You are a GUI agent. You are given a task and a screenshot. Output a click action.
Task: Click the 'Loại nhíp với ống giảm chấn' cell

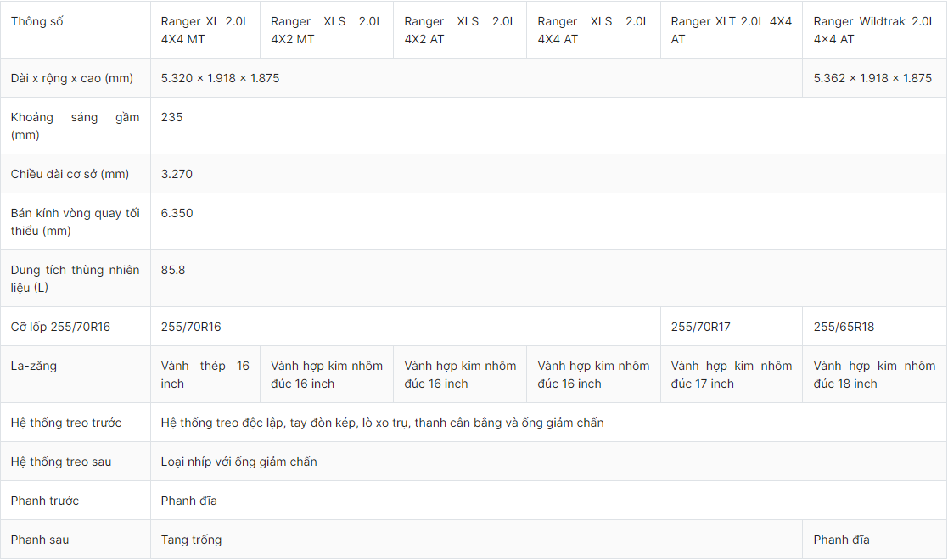coord(238,462)
